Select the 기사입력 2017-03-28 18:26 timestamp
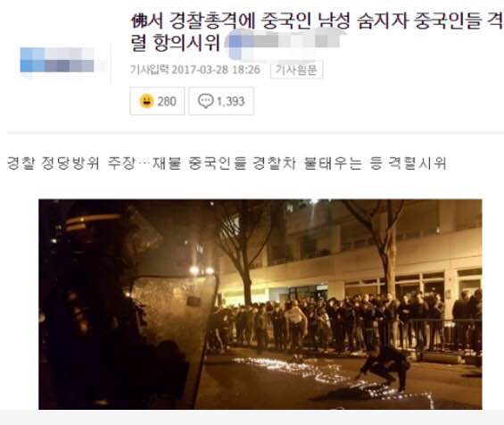The height and width of the screenshot is (425, 504). tap(195, 70)
